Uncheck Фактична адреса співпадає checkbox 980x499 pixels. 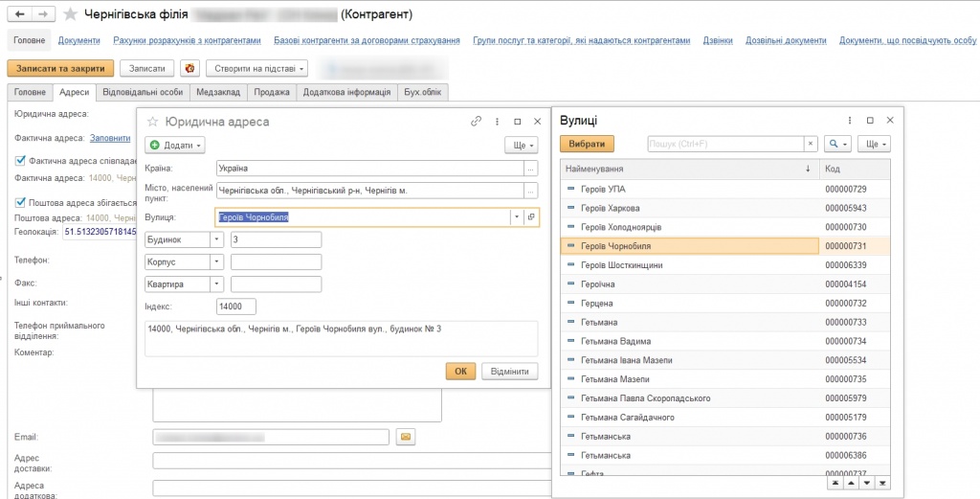tap(20, 160)
